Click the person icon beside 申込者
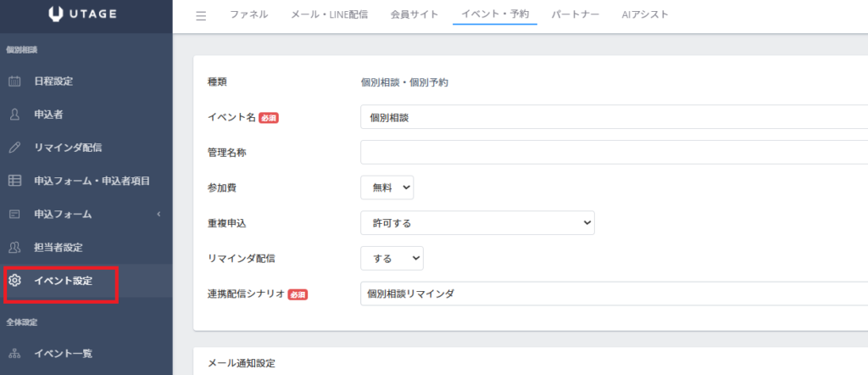The width and height of the screenshot is (868, 375). pos(14,115)
